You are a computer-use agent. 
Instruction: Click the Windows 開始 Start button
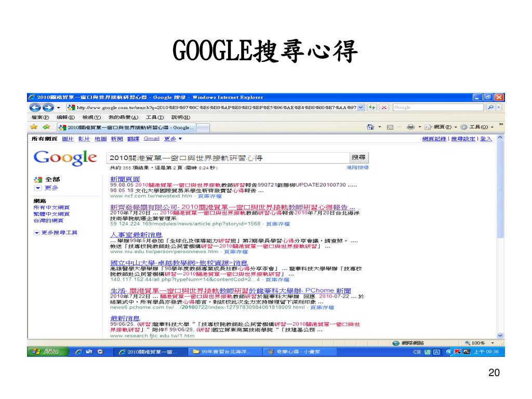(x=48, y=352)
